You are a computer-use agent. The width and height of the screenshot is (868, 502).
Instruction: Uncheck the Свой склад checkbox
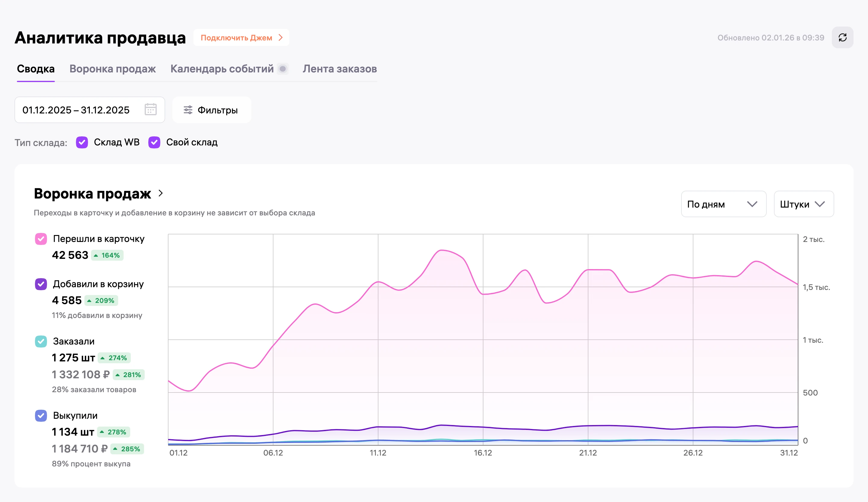[x=154, y=142]
